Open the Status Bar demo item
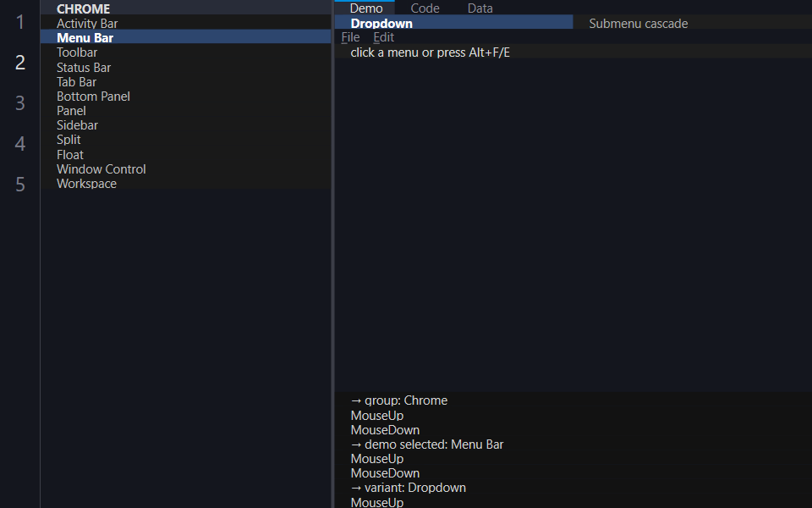Image resolution: width=812 pixels, height=508 pixels. pyautogui.click(x=185, y=68)
